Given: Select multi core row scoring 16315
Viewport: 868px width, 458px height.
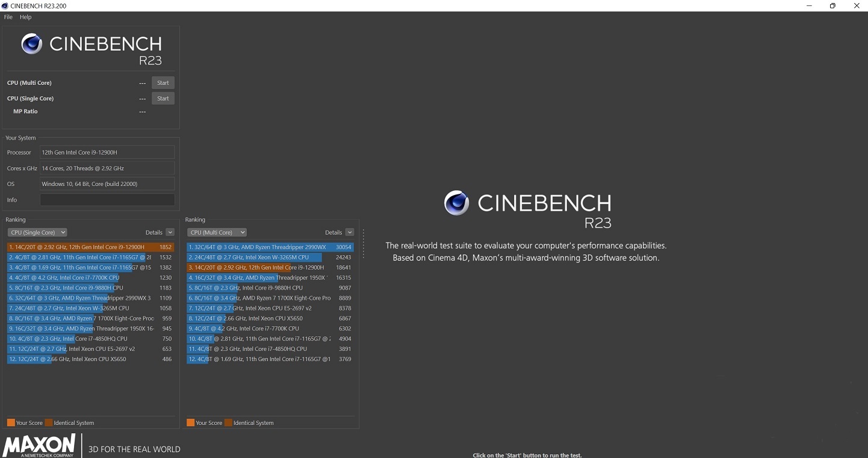Looking at the screenshot, I should [270, 278].
